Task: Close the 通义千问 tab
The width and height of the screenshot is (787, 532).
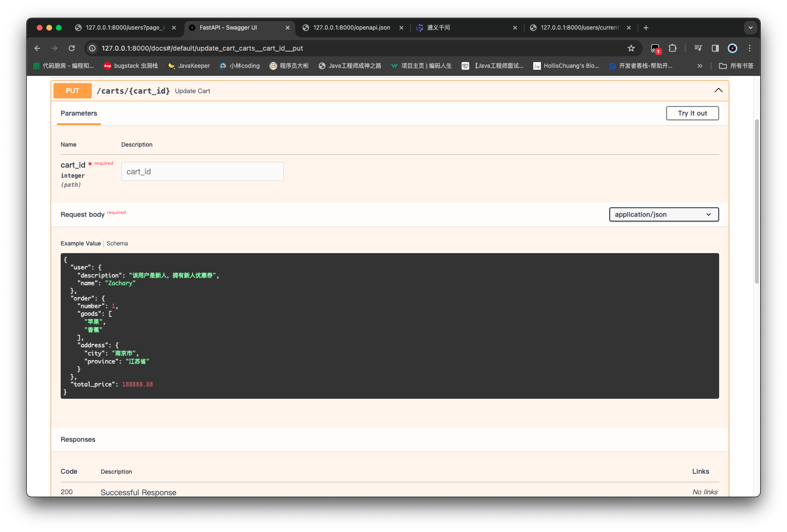Action: tap(515, 28)
